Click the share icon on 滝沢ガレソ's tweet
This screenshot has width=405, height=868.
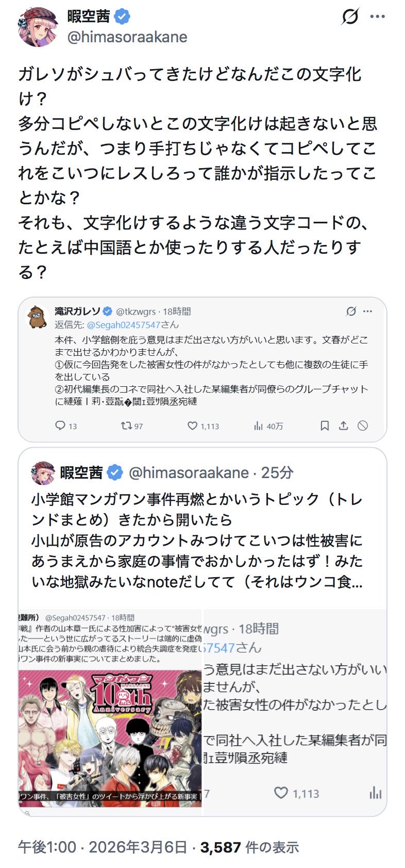[343, 425]
